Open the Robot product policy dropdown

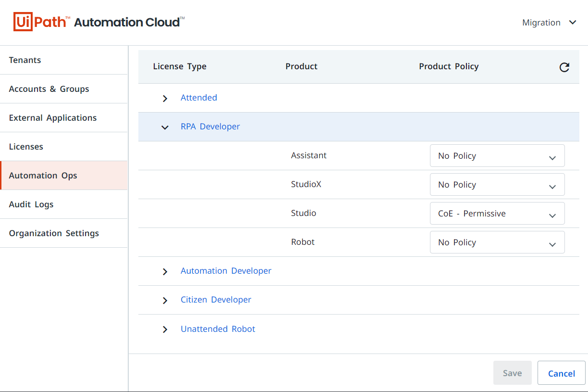[x=497, y=242]
